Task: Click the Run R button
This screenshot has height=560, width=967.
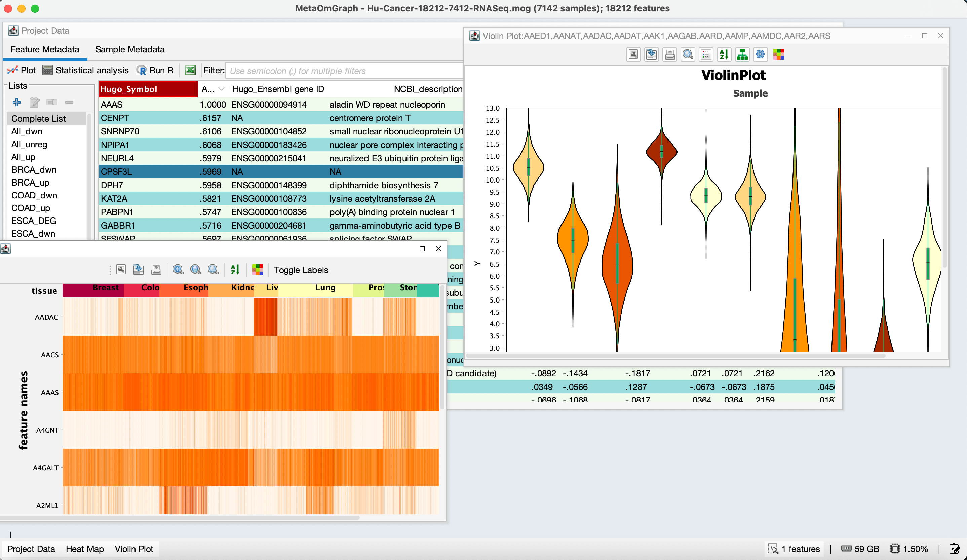Action: pos(155,70)
